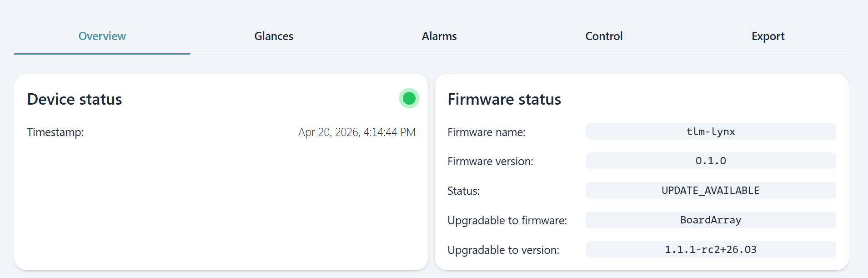Select the 0.1.0 firmware version field
868x278 pixels.
click(710, 161)
